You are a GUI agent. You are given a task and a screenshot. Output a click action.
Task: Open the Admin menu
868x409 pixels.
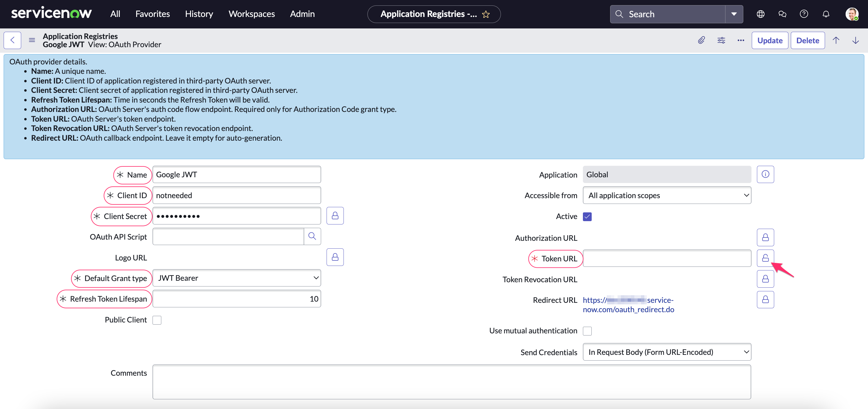pyautogui.click(x=302, y=14)
